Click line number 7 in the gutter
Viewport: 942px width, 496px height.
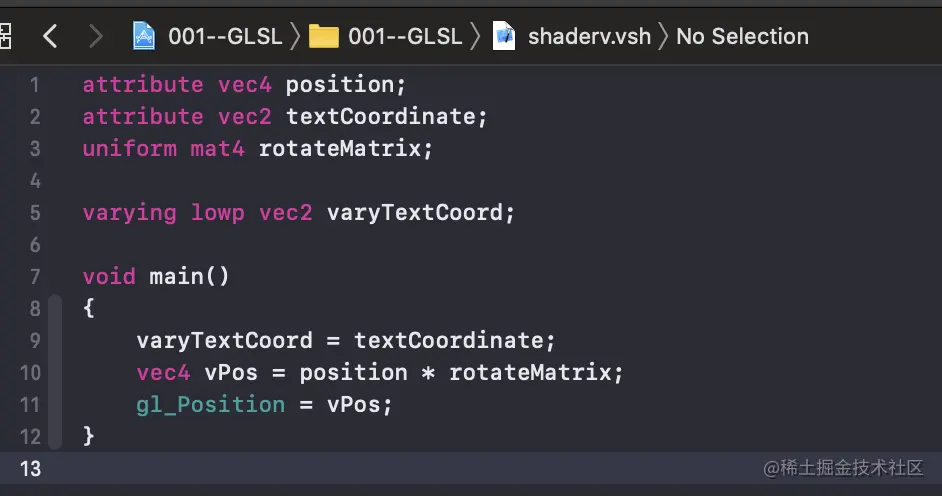(x=35, y=276)
